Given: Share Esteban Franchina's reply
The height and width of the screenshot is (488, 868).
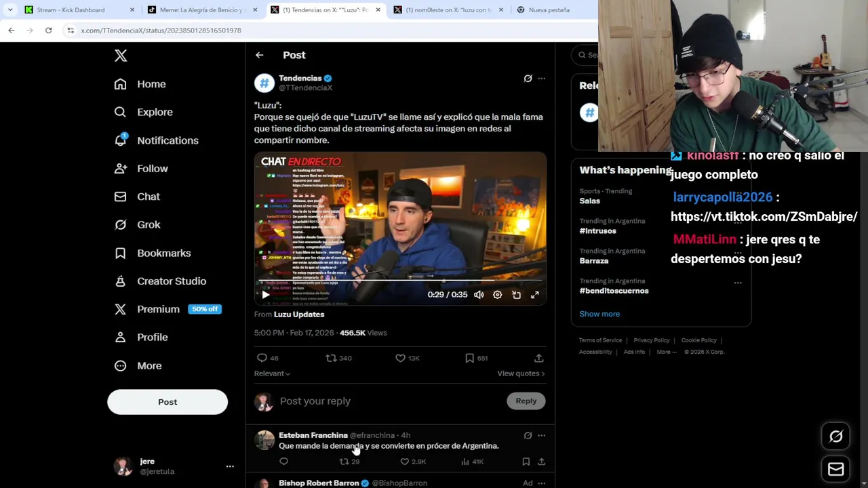Looking at the screenshot, I should (541, 462).
